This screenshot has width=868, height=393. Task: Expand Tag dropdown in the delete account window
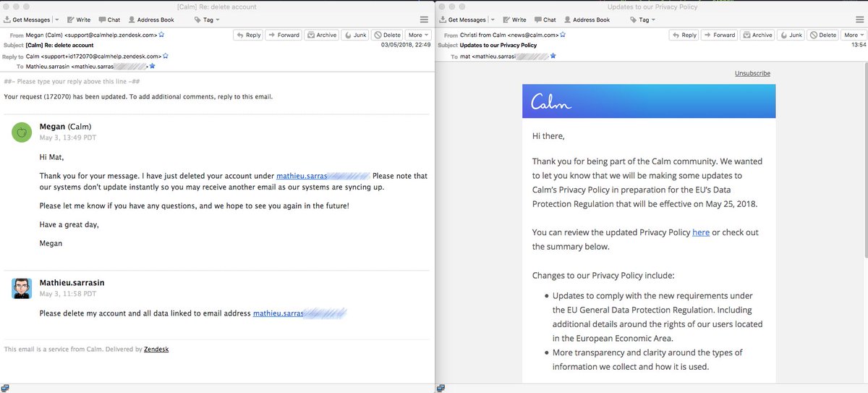click(x=208, y=20)
